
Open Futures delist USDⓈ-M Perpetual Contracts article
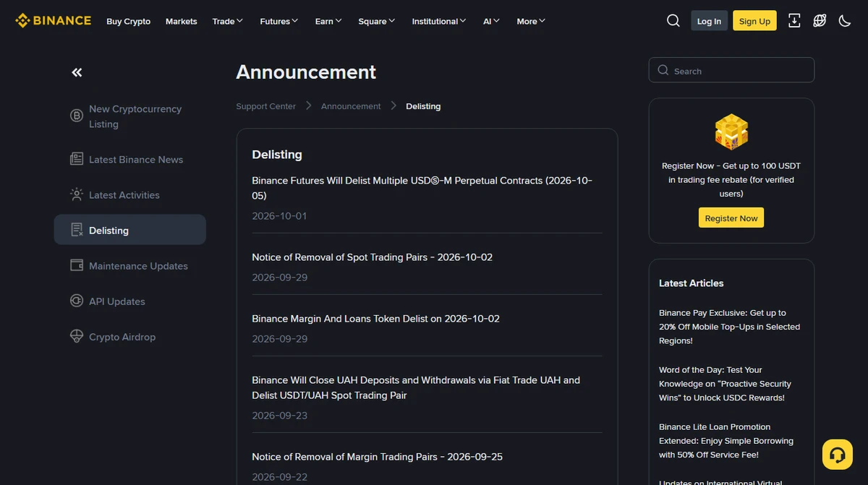coord(422,188)
